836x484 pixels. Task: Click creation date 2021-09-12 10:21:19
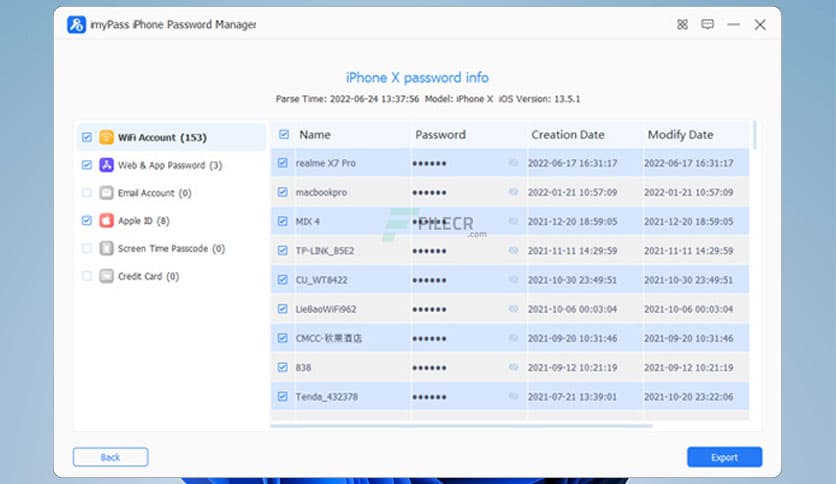pyautogui.click(x=573, y=367)
